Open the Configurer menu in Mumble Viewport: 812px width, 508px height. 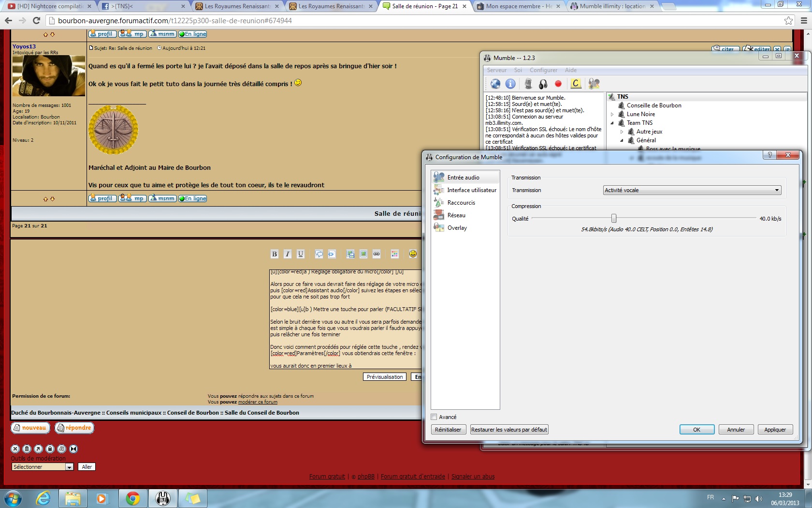[x=543, y=70]
